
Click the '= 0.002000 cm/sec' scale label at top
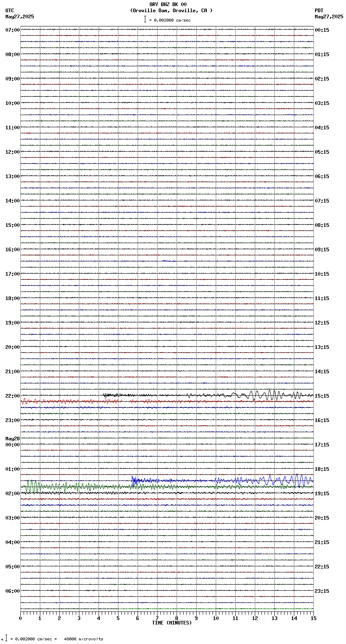pyautogui.click(x=170, y=20)
